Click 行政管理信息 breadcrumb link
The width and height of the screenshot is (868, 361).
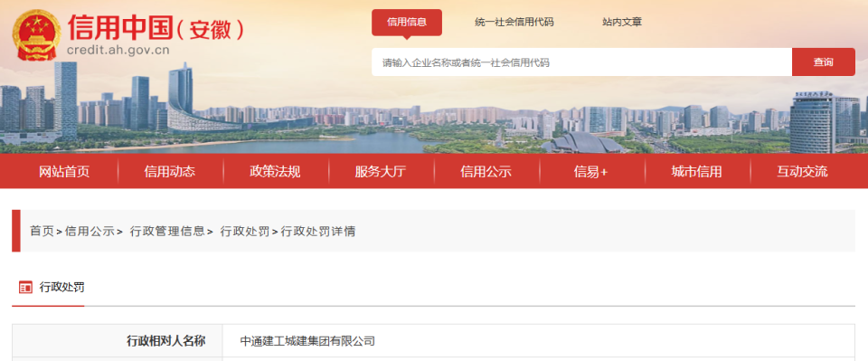[x=167, y=232]
